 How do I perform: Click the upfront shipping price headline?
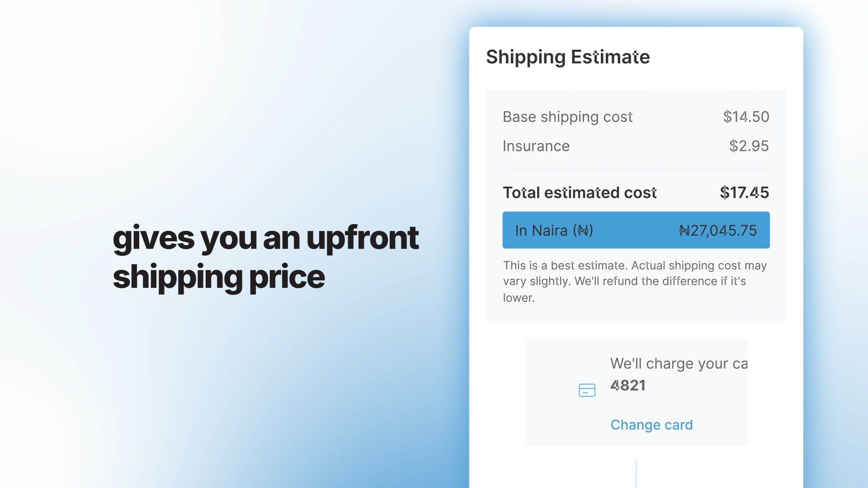point(266,257)
